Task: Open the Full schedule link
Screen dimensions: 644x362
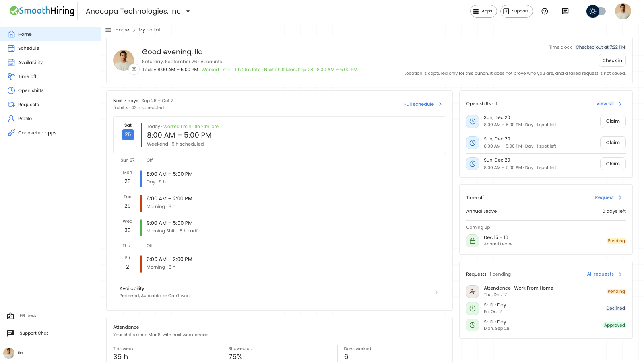Action: (423, 104)
